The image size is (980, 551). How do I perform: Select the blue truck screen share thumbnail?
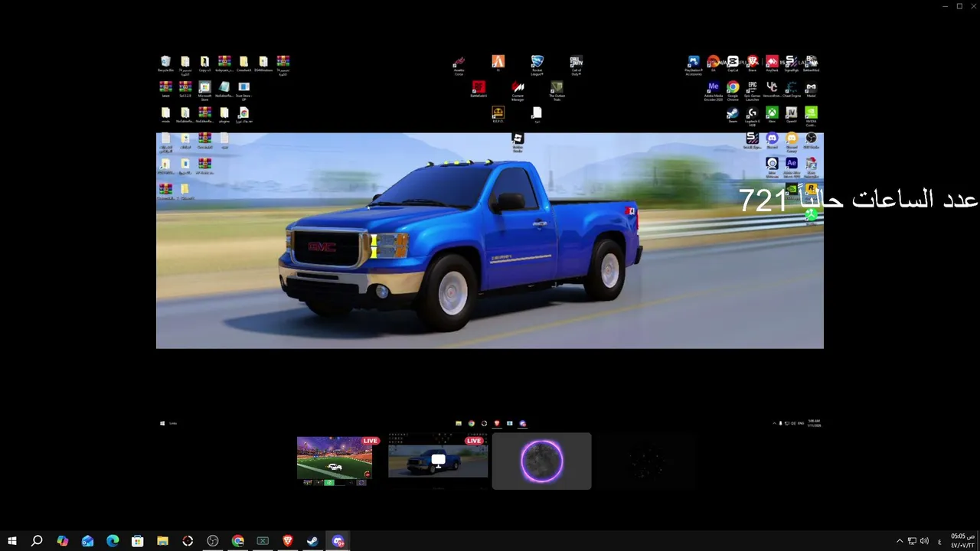[438, 461]
